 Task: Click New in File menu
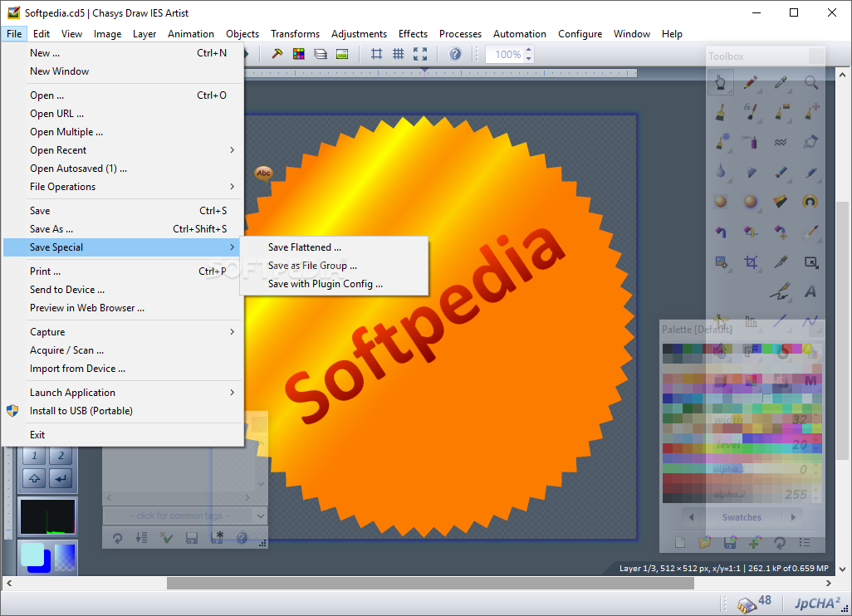(123, 52)
